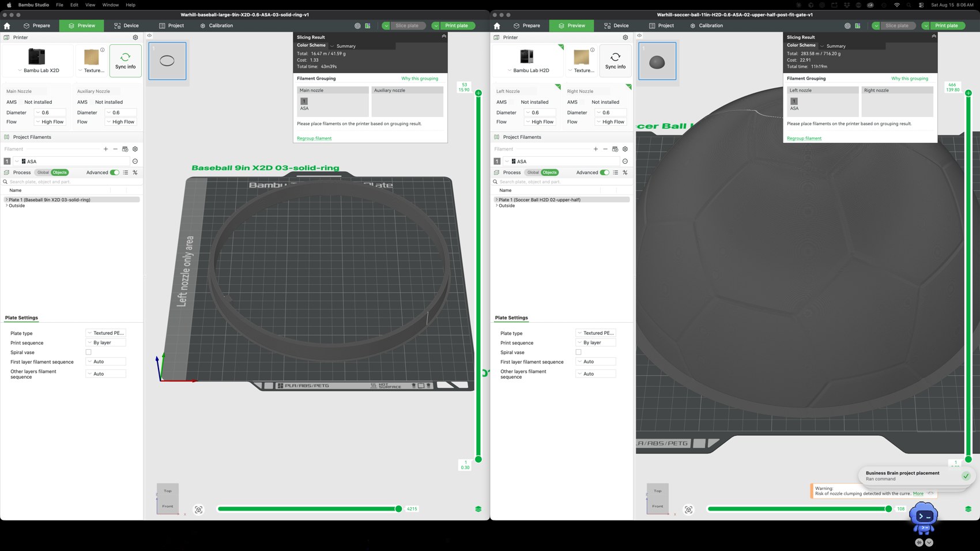
Task: Open Print sequence dropdown in right window
Action: (596, 342)
